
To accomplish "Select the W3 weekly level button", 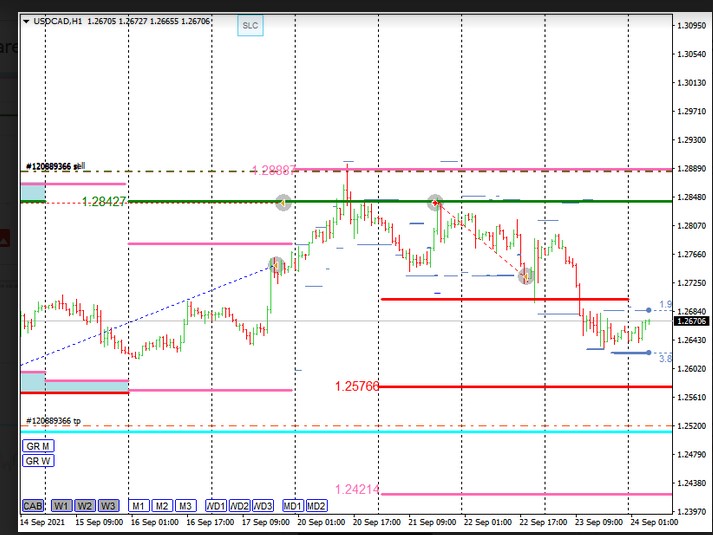I will [x=109, y=505].
